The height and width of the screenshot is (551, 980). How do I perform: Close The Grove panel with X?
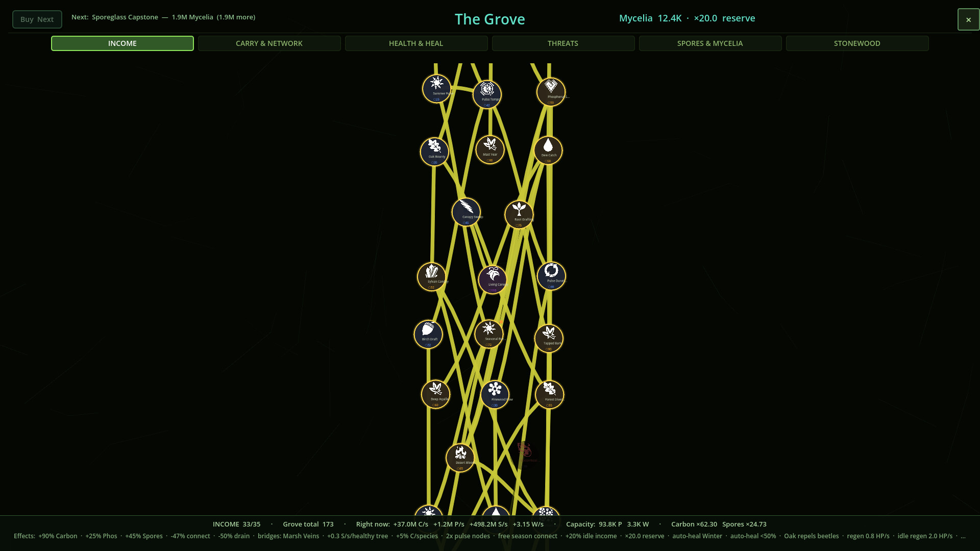tap(968, 19)
